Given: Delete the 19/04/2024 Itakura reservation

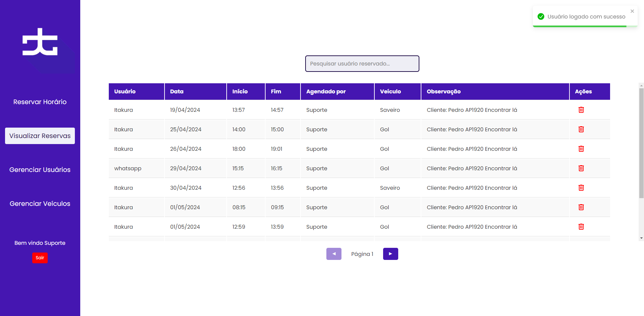Looking at the screenshot, I should point(581,110).
